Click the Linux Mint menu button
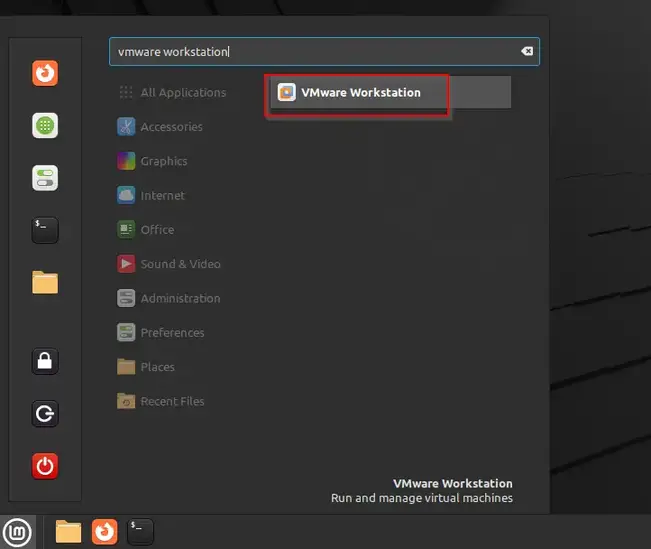This screenshot has height=549, width=651. [17, 532]
